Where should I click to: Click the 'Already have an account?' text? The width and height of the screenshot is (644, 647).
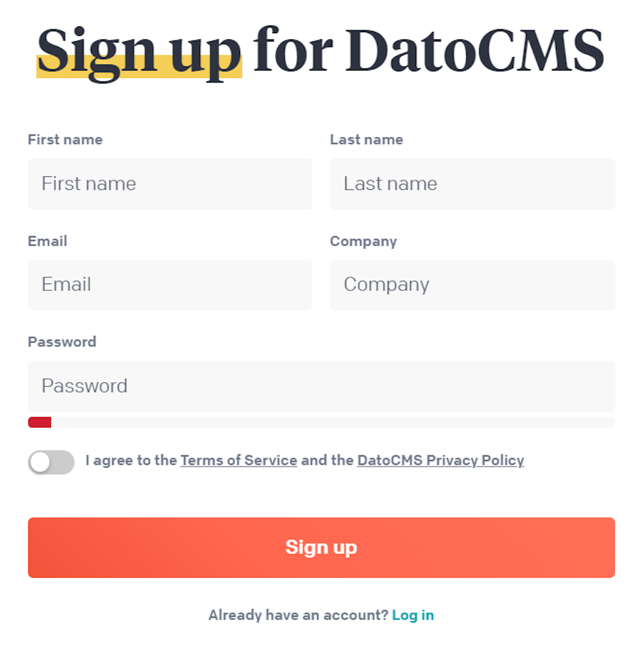(298, 615)
